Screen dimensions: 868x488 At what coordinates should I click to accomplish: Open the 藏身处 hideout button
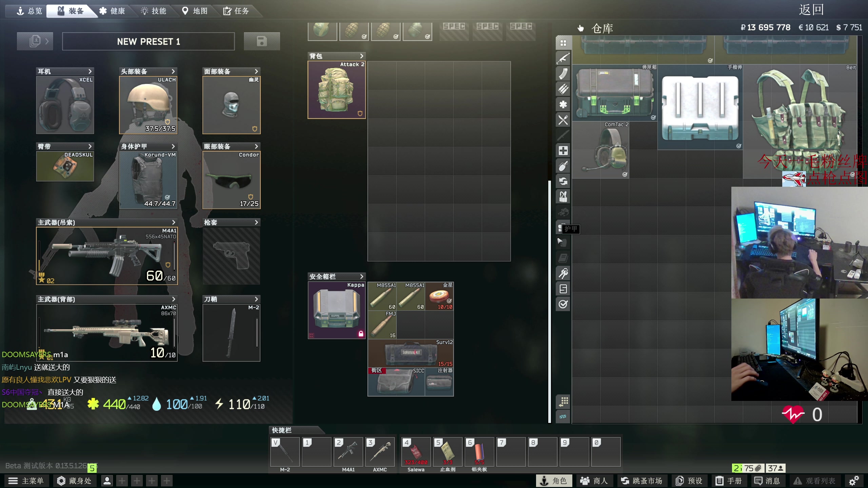coord(75,481)
